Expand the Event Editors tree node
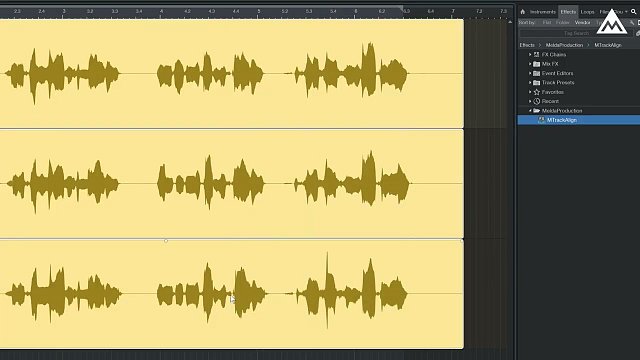Screen dimensions: 640x360 (530, 73)
